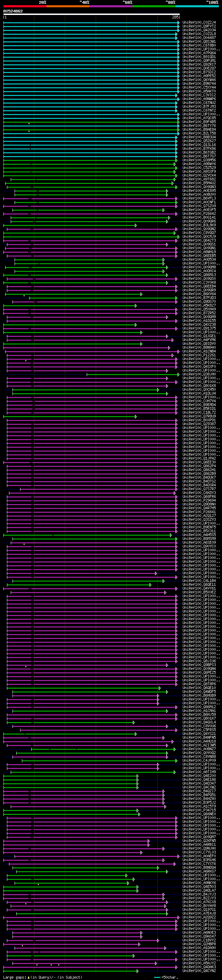Select the label UniRef100_B7FK86

(199, 148)
